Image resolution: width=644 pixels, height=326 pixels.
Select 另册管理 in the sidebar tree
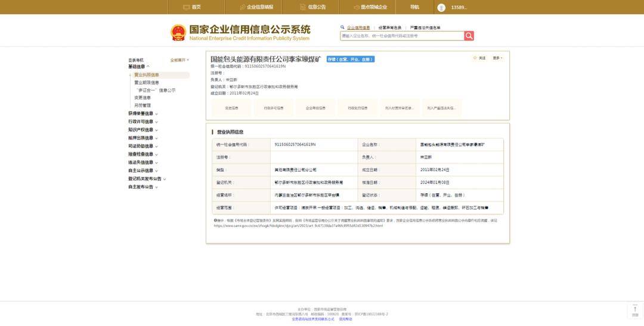143,105
